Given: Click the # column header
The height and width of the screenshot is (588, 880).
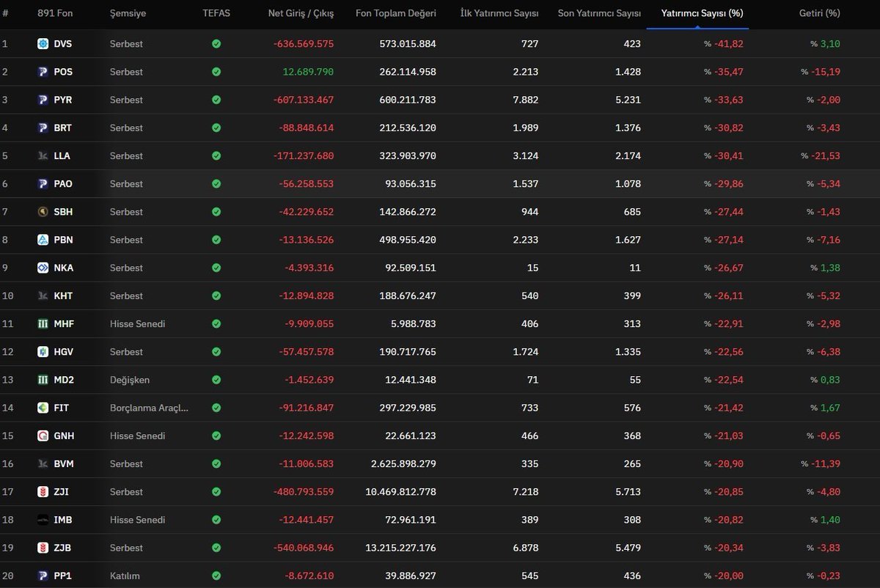Looking at the screenshot, I should pyautogui.click(x=5, y=14).
